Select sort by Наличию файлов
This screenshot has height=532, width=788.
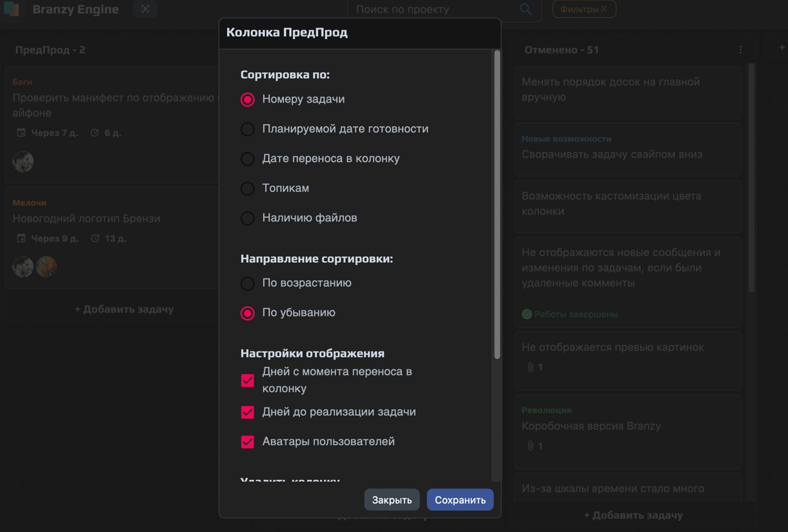[247, 218]
